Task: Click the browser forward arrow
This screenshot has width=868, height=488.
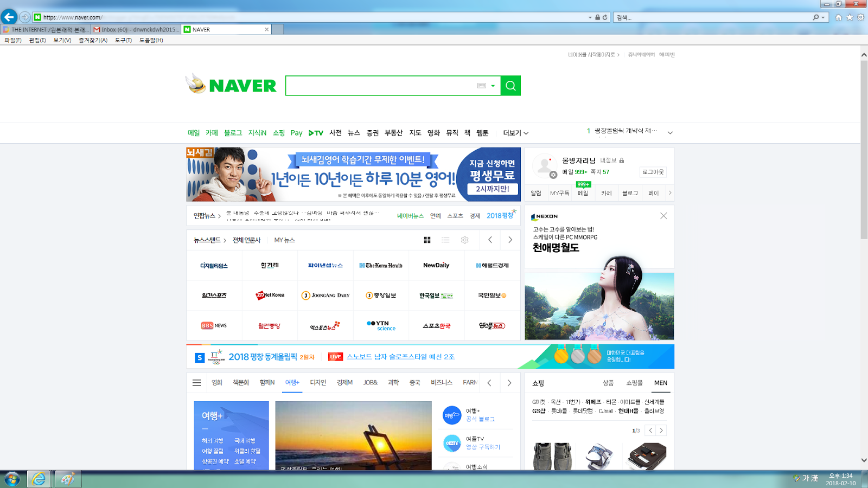Action: pyautogui.click(x=25, y=17)
